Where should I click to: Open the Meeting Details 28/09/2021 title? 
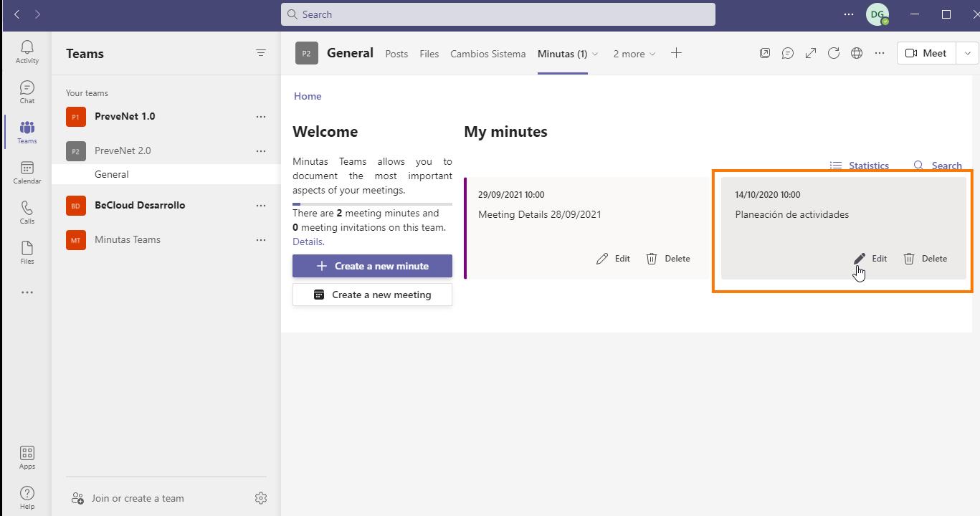coord(540,214)
